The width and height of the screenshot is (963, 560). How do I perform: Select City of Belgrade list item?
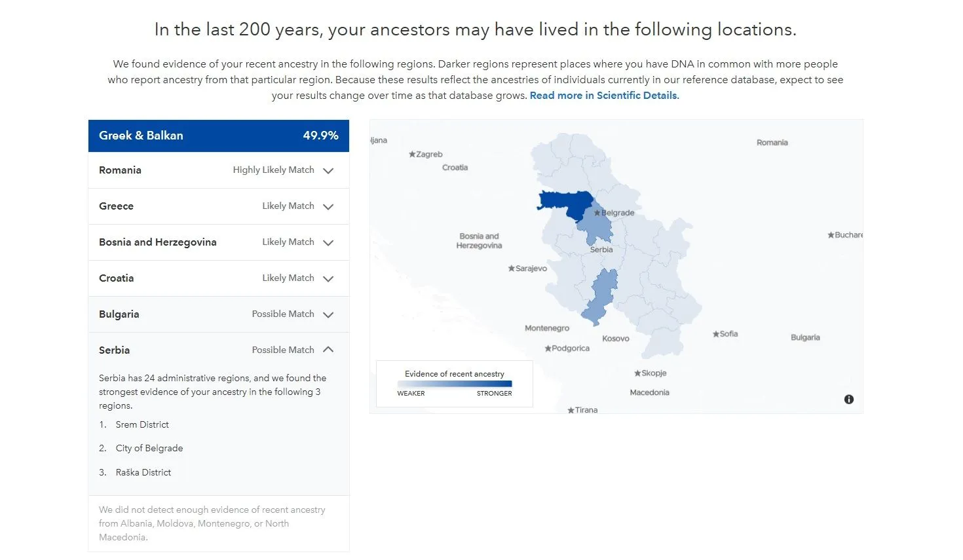tap(149, 448)
